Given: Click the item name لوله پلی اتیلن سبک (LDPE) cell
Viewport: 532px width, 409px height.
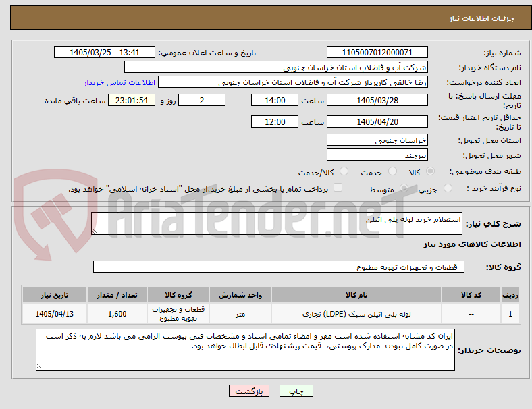Looking at the screenshot, I should pyautogui.click(x=356, y=314).
